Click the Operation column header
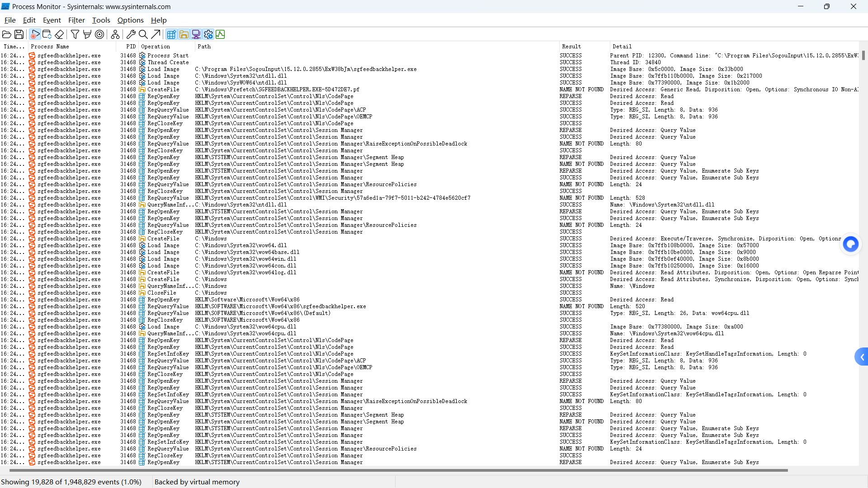868x488 pixels. coord(167,47)
